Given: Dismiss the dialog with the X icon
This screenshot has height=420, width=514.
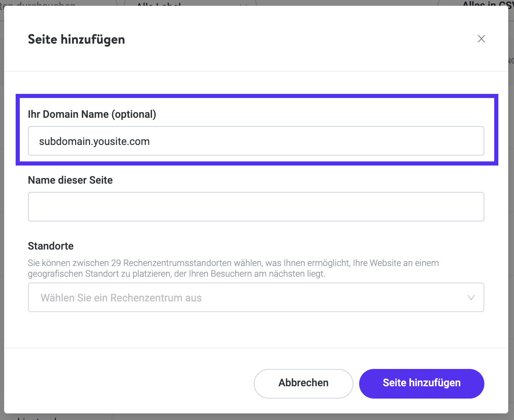Looking at the screenshot, I should [481, 38].
